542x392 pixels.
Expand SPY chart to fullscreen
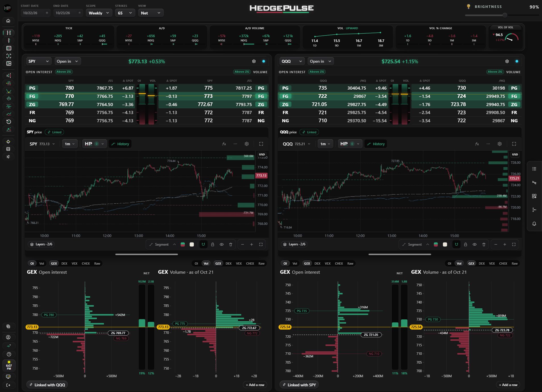click(x=261, y=144)
